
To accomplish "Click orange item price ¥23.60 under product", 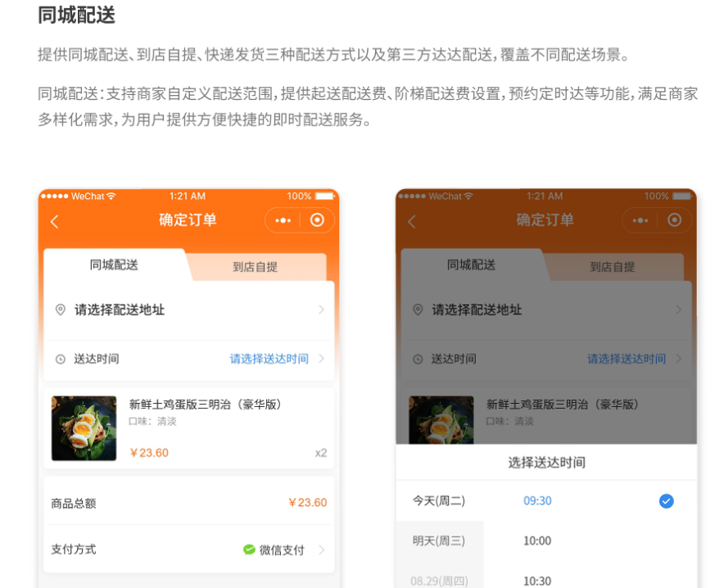I will pyautogui.click(x=149, y=453).
